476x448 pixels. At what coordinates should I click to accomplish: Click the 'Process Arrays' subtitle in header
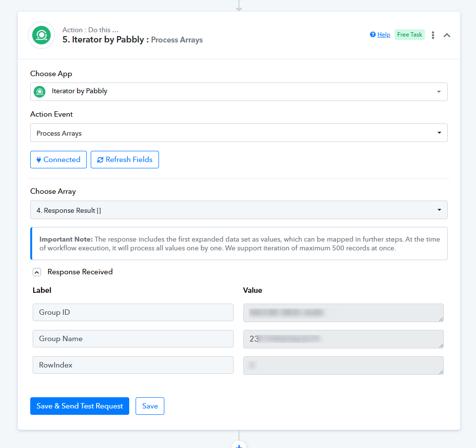click(177, 40)
